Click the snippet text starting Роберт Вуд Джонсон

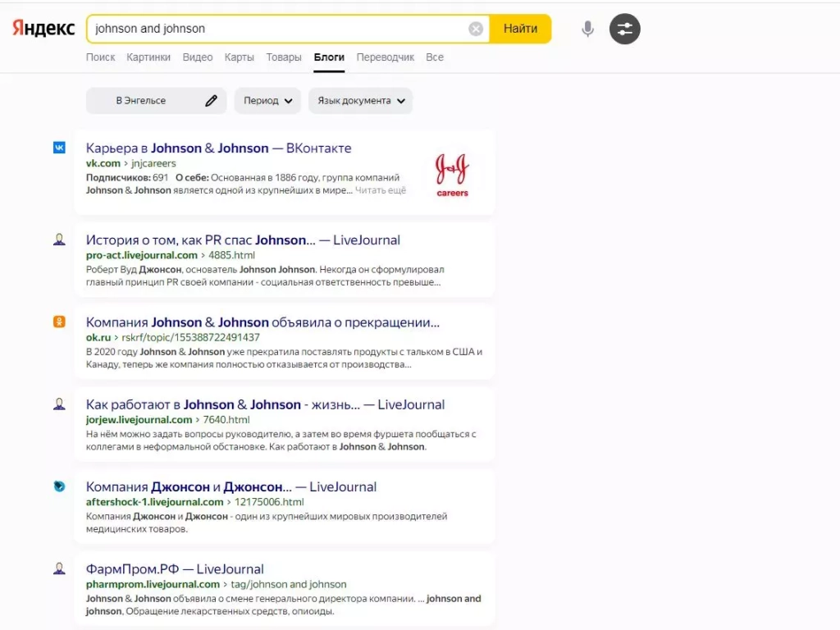[265, 276]
